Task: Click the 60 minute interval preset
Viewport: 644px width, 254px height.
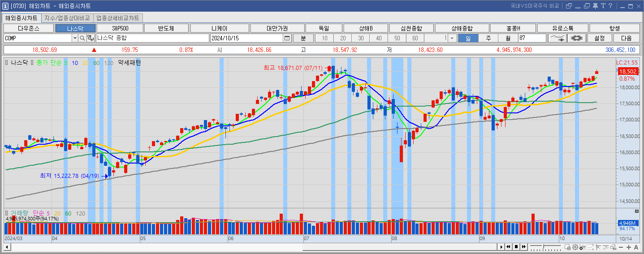Action: [x=415, y=38]
